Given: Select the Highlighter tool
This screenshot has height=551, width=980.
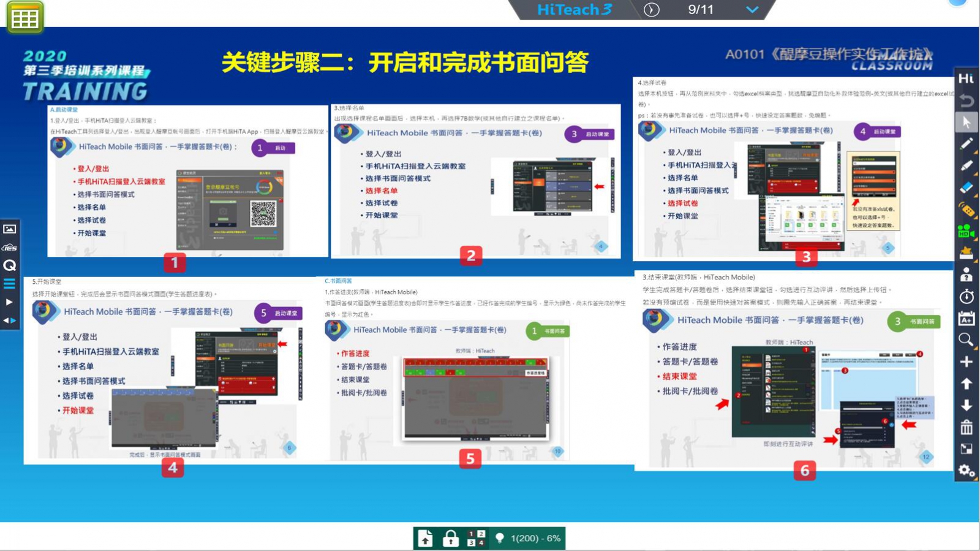Looking at the screenshot, I should 966,166.
